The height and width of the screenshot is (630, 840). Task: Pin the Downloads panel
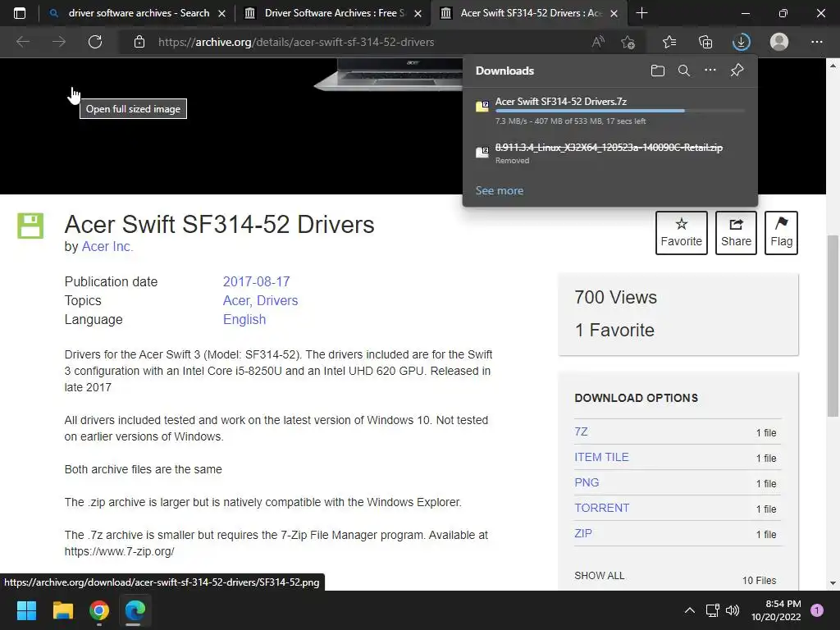(x=737, y=71)
